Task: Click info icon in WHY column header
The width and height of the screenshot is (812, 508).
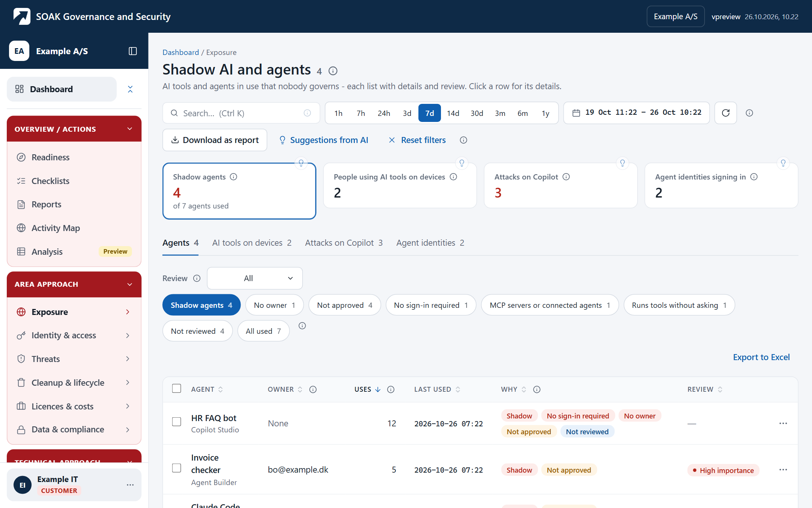Action: pos(537,389)
